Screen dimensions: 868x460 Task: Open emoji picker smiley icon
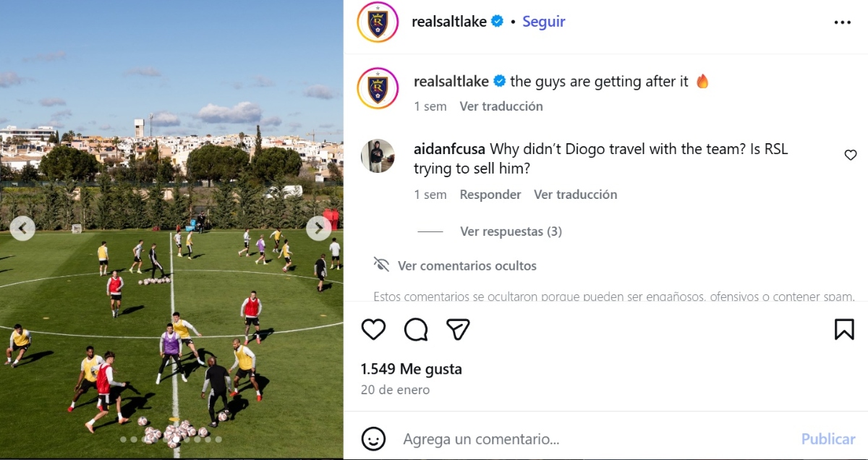click(x=373, y=438)
